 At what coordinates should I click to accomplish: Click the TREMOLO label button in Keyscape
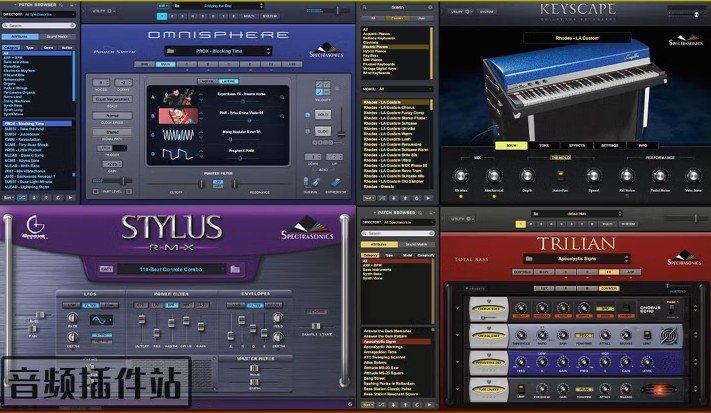click(560, 157)
